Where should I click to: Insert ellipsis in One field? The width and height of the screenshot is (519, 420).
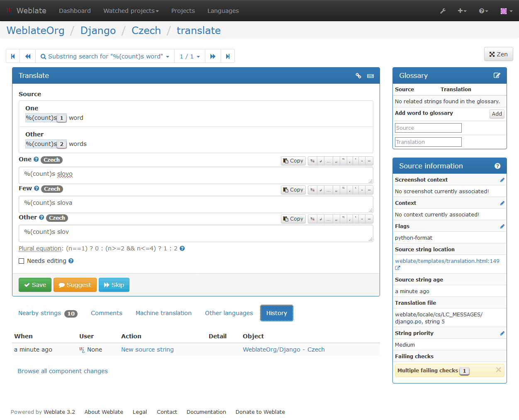[x=328, y=161]
